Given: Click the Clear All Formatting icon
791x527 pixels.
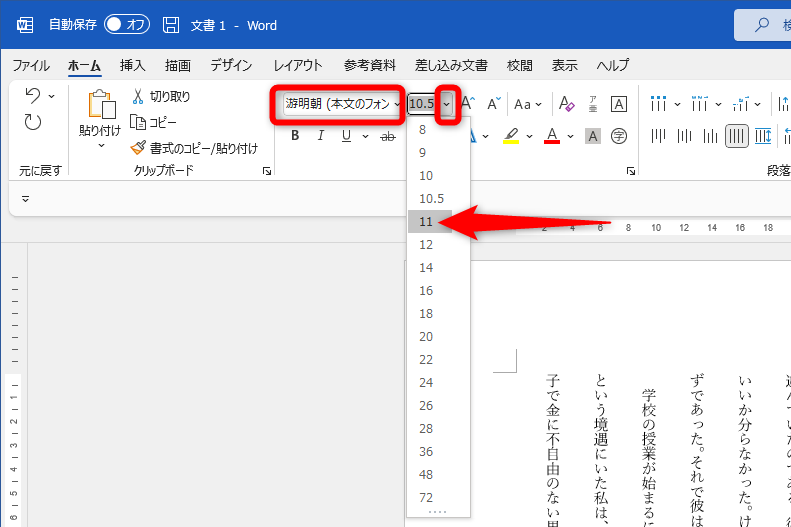Looking at the screenshot, I should [x=567, y=104].
